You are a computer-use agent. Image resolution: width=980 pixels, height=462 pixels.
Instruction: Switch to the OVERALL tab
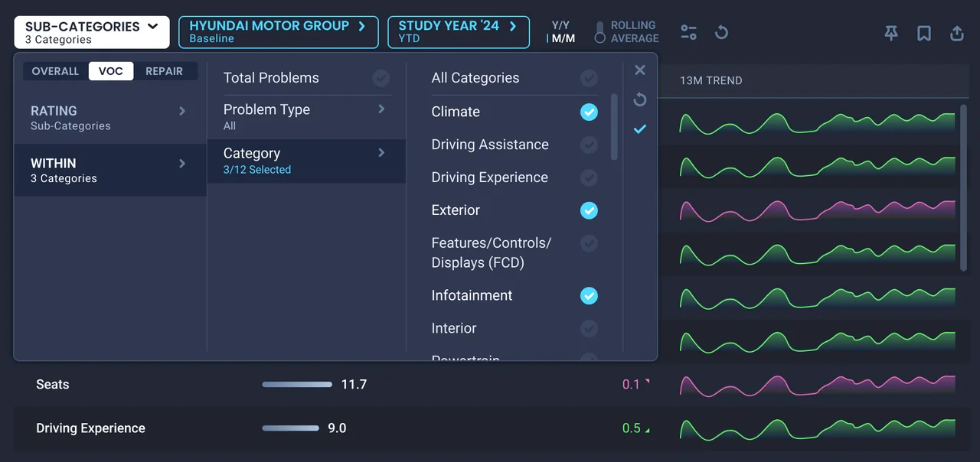pyautogui.click(x=55, y=71)
